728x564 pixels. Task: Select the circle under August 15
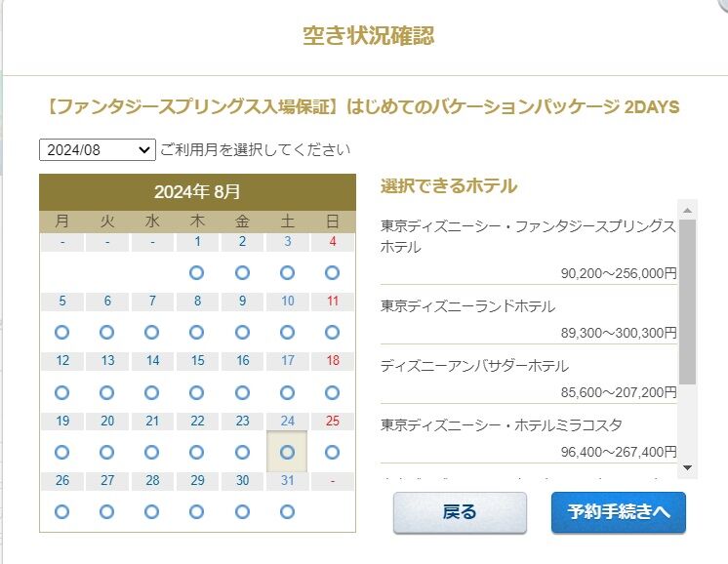[x=197, y=393]
